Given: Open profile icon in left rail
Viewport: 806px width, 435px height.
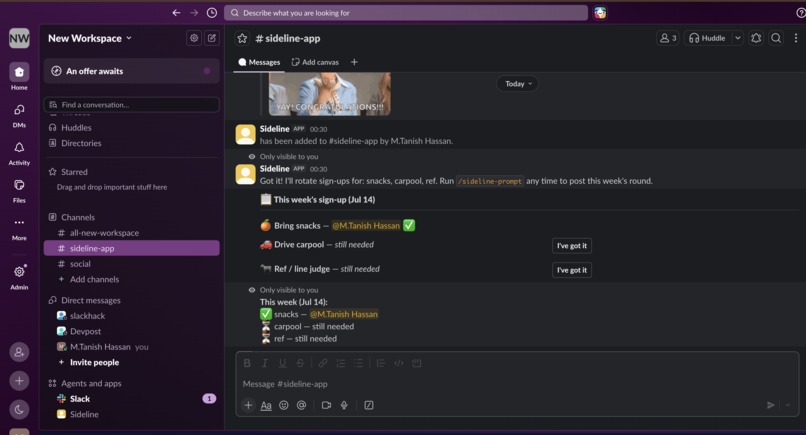Looking at the screenshot, I should (x=19, y=352).
